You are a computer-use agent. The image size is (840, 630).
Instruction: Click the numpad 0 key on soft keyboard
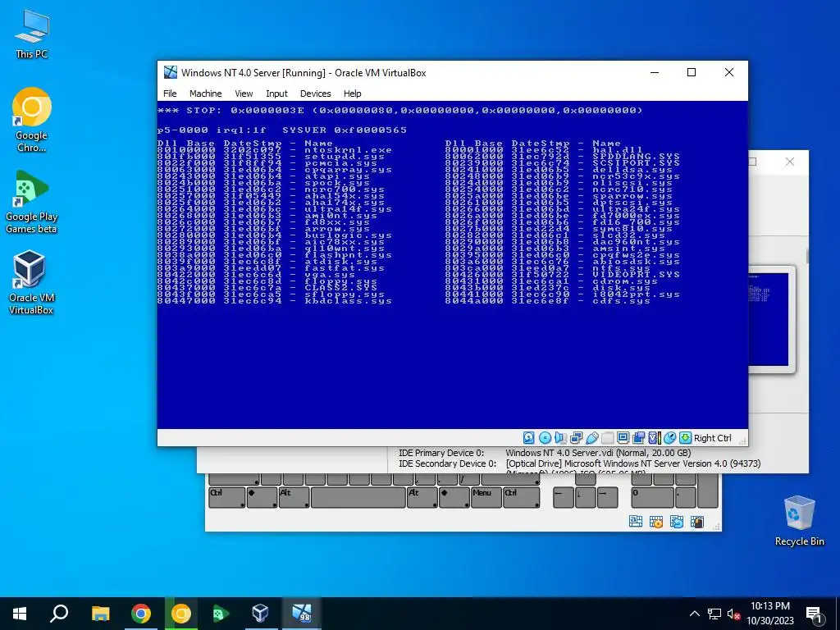652,496
